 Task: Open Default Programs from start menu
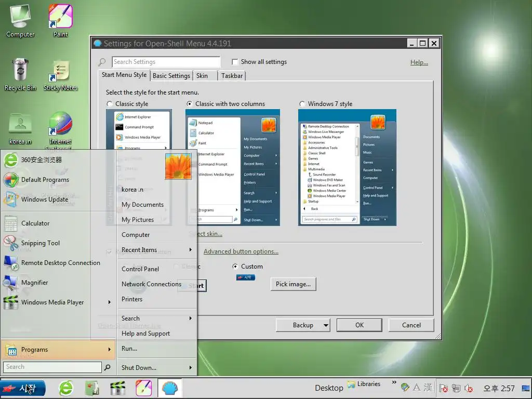coord(58,179)
